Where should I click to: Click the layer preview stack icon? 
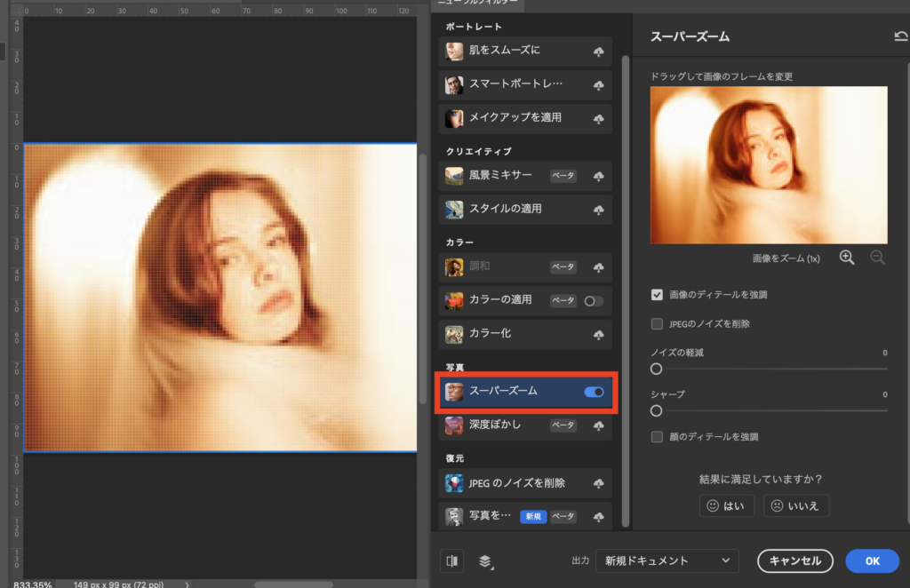point(485,560)
